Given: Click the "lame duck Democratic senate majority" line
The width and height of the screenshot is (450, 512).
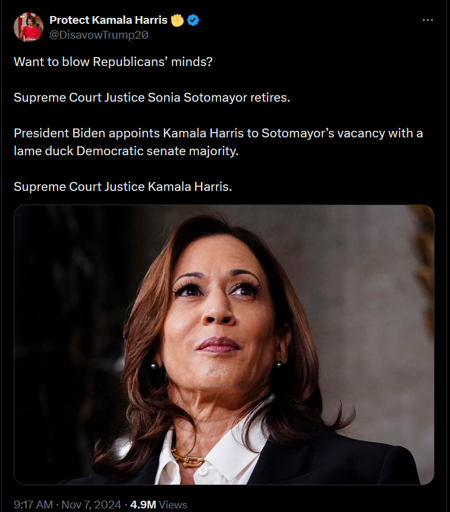Looking at the screenshot, I should coord(126,151).
